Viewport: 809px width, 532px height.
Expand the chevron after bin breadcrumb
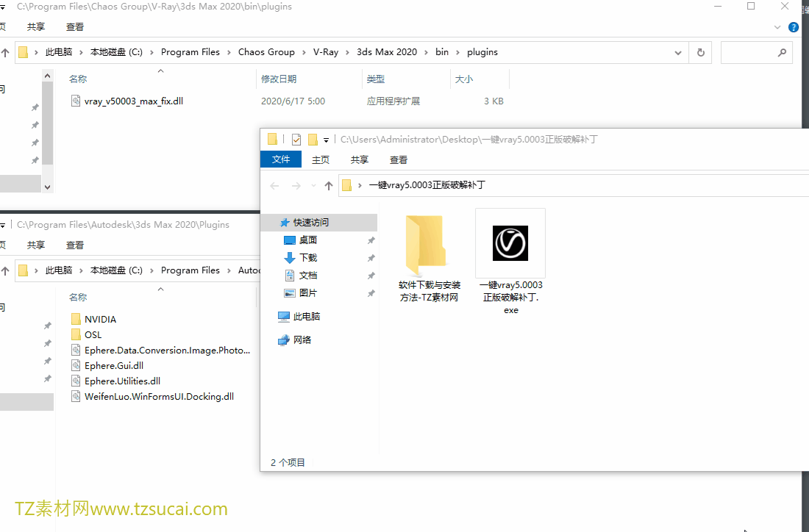click(457, 53)
